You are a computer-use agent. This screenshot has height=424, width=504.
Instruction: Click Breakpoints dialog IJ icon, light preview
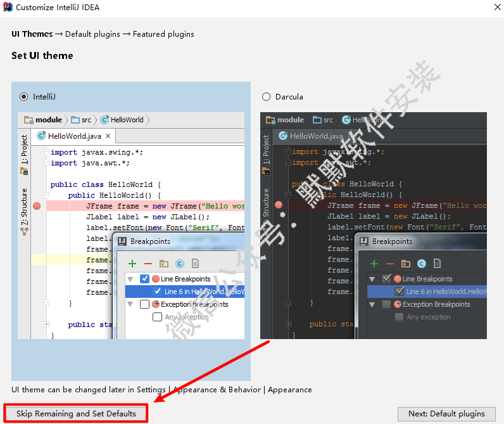click(122, 241)
